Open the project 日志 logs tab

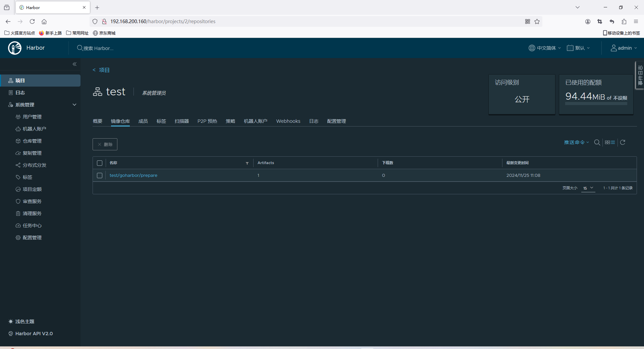pos(314,121)
